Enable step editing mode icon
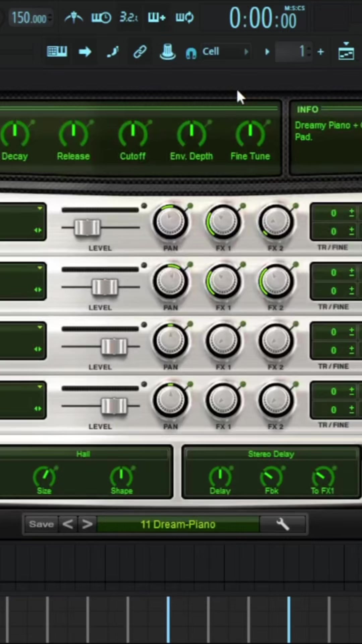 point(113,52)
